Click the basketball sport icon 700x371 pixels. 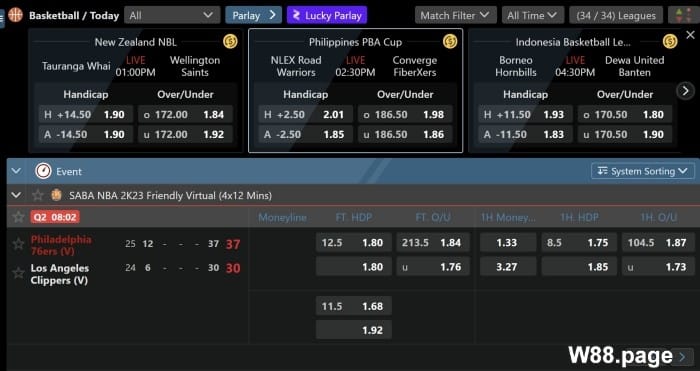click(15, 15)
